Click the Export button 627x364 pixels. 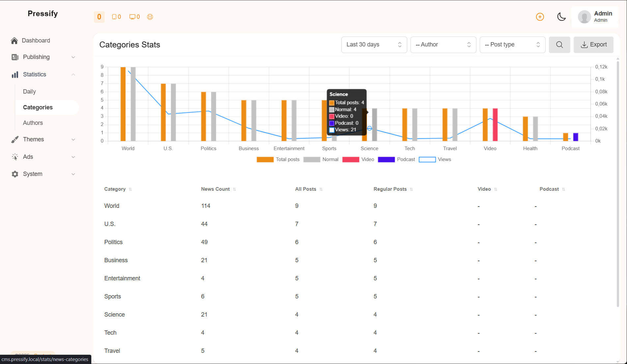click(x=593, y=44)
